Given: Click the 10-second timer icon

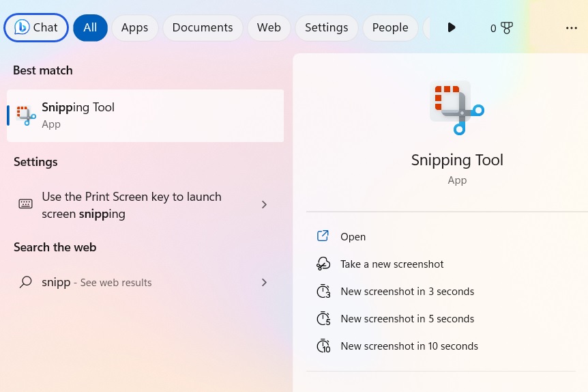Looking at the screenshot, I should click(323, 346).
